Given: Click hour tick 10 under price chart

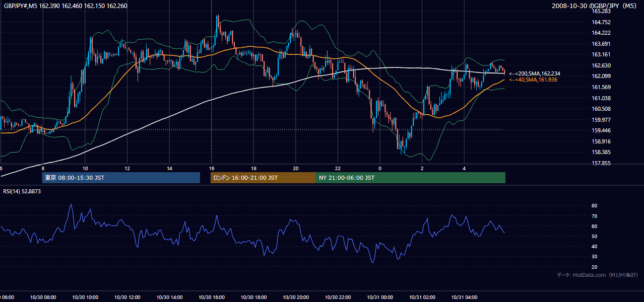Looking at the screenshot, I should (x=85, y=168).
